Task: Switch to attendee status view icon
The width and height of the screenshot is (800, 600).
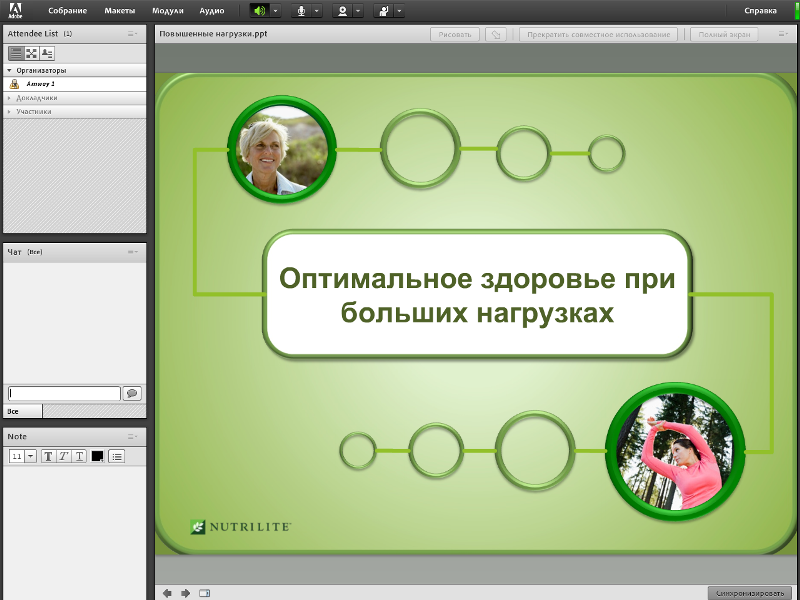Action: tap(47, 53)
